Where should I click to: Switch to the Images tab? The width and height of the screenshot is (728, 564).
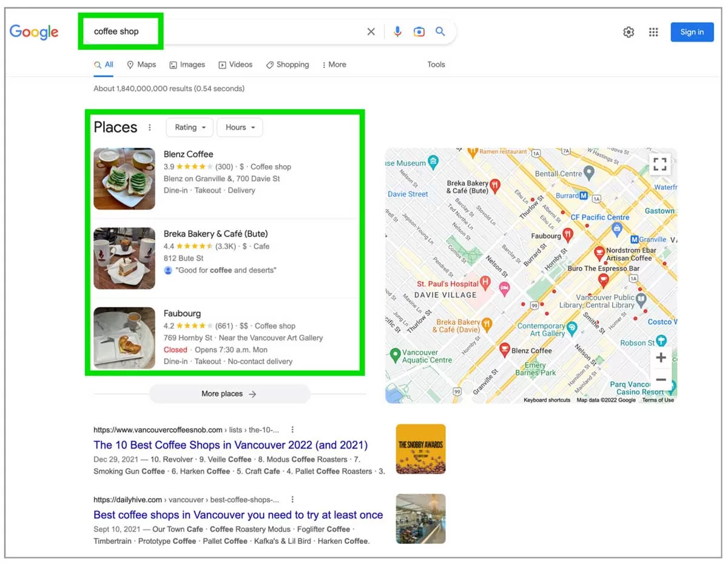tap(187, 64)
